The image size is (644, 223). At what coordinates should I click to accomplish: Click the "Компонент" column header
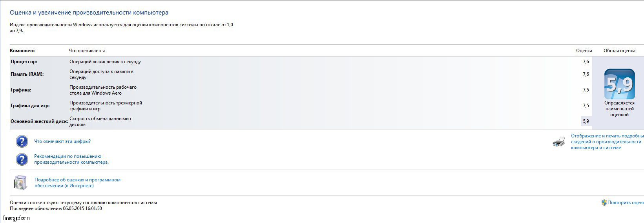(22, 51)
